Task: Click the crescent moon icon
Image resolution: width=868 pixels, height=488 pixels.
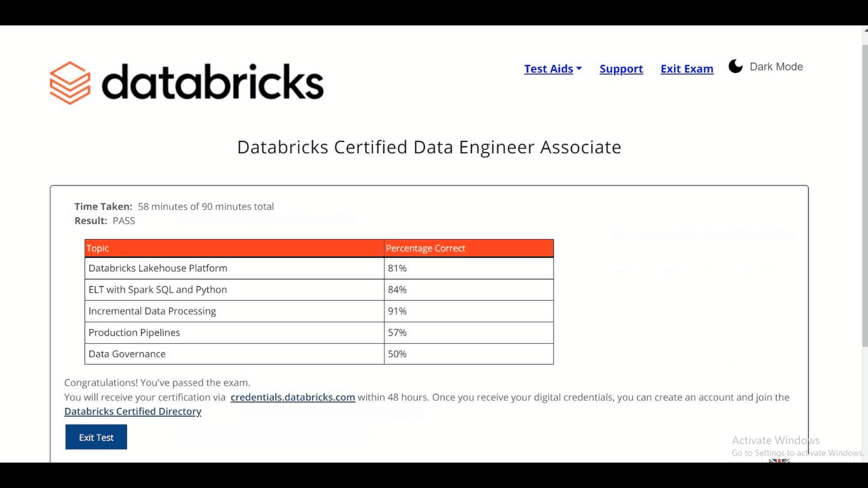Action: pos(735,67)
